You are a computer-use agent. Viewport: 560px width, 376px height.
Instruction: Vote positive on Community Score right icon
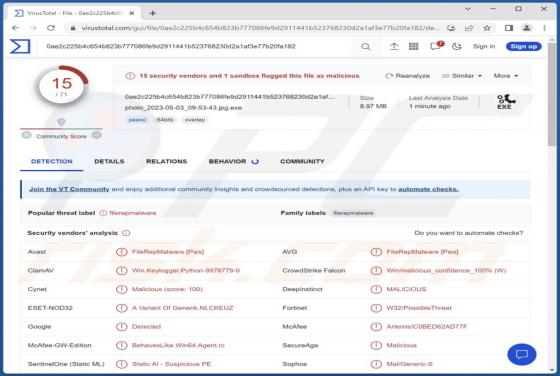(96, 135)
